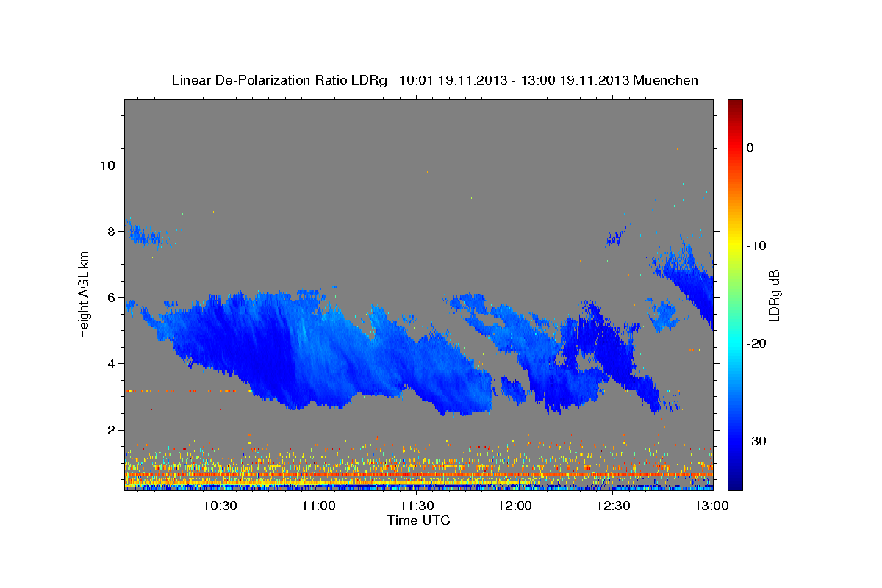The width and height of the screenshot is (882, 588).
Task: Click the height tick label 4
Action: [112, 363]
